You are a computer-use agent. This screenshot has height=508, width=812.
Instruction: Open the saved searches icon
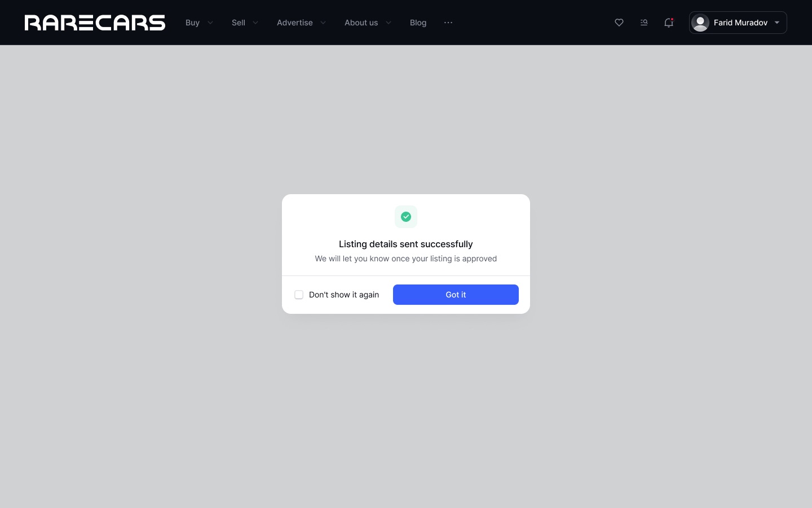(x=644, y=23)
